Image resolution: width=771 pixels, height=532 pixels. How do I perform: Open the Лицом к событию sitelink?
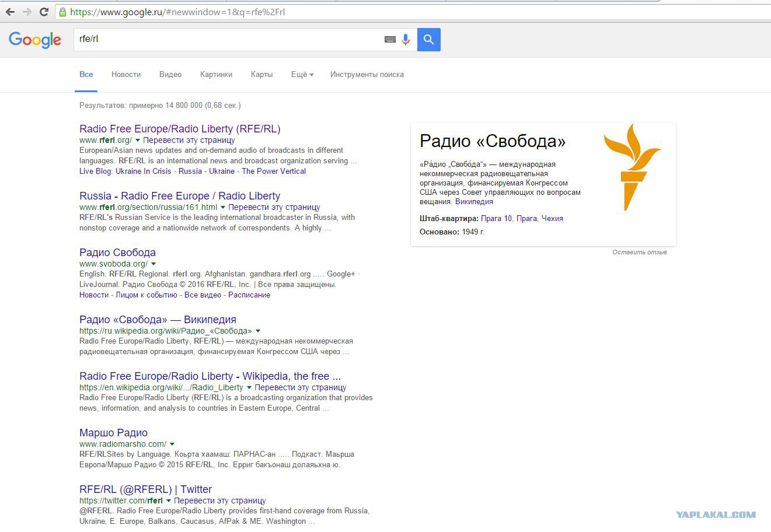[x=146, y=295]
